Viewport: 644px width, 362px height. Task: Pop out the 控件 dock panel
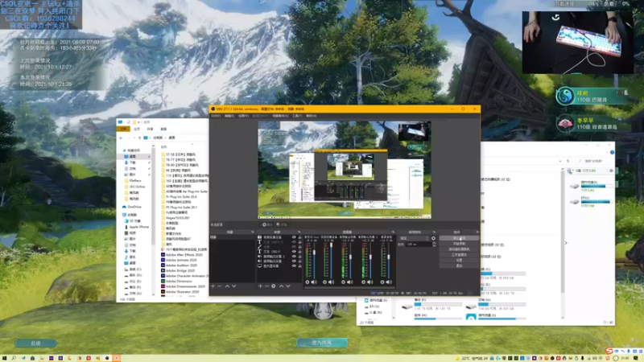477,232
